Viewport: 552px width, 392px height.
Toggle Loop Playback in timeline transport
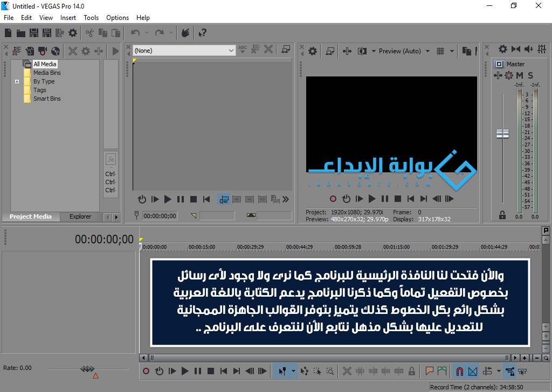point(159,371)
